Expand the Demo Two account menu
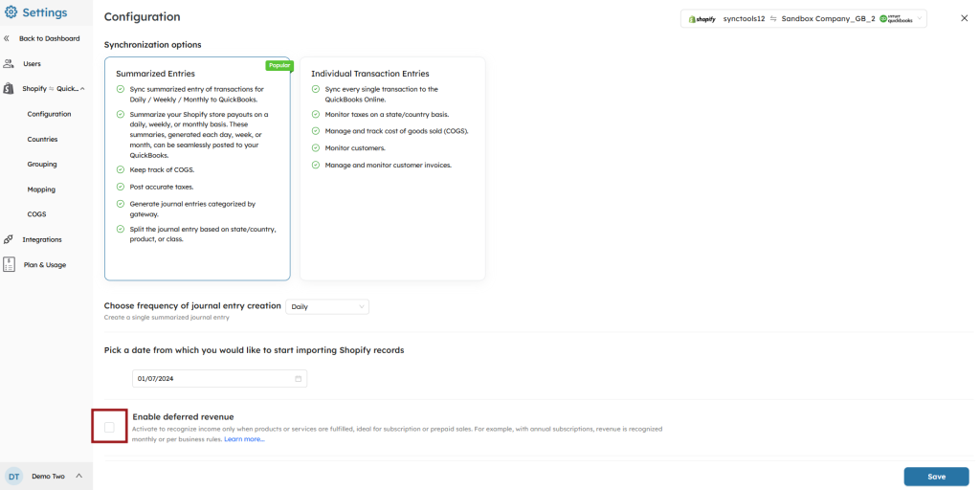Image resolution: width=980 pixels, height=490 pixels. click(78, 476)
